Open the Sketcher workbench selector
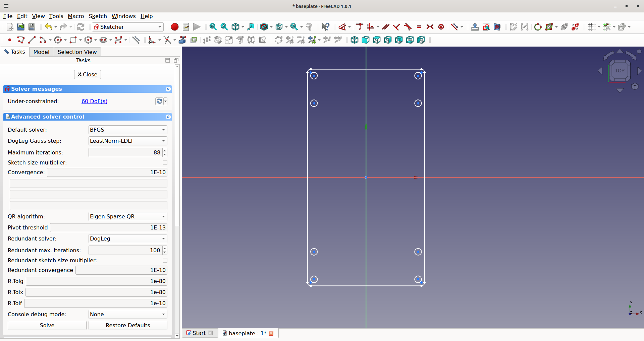The image size is (644, 341). point(127,27)
